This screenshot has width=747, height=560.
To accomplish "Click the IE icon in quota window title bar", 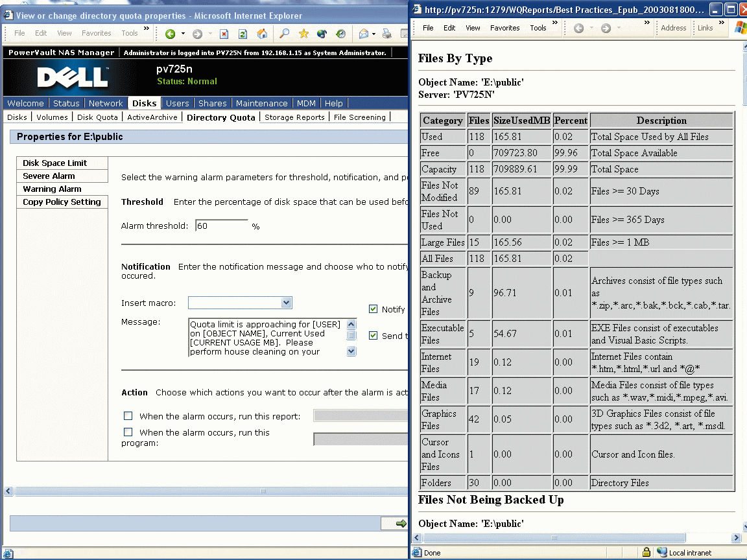I will pyautogui.click(x=8, y=16).
